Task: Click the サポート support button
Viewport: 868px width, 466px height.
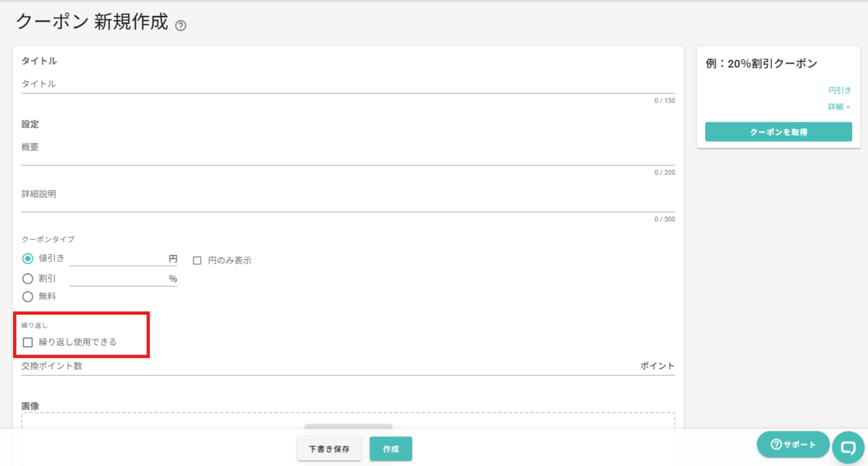Action: pyautogui.click(x=793, y=444)
